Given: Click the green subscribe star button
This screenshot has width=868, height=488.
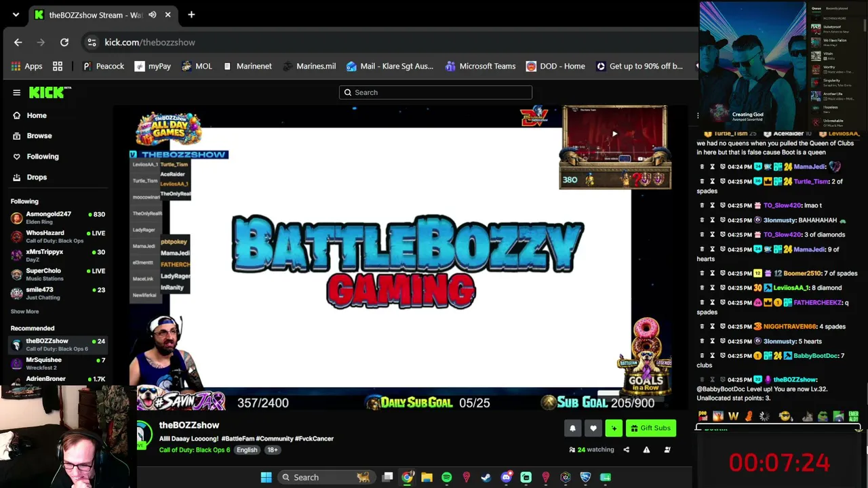Looking at the screenshot, I should coord(614,428).
